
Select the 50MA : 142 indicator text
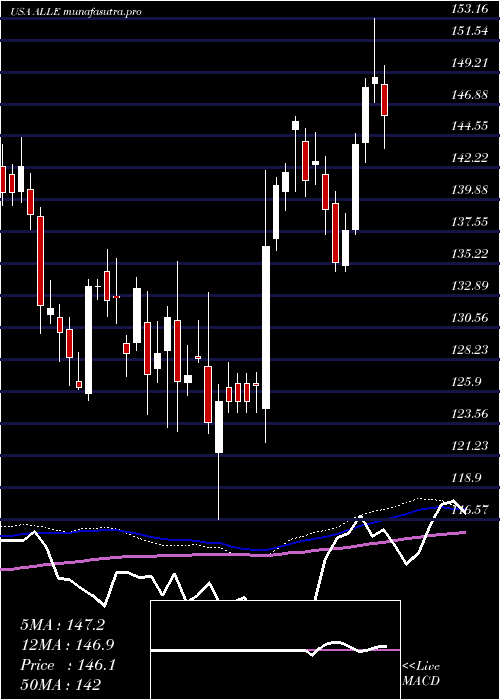point(61,684)
